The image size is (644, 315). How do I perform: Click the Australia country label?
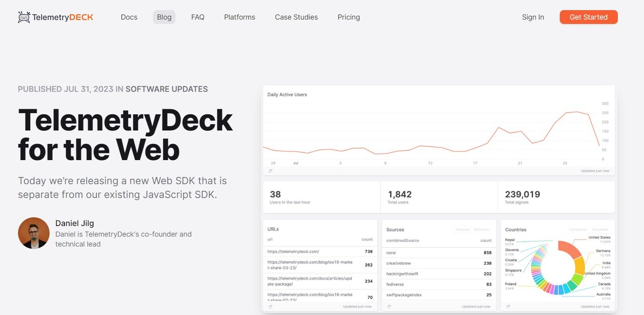pyautogui.click(x=603, y=294)
